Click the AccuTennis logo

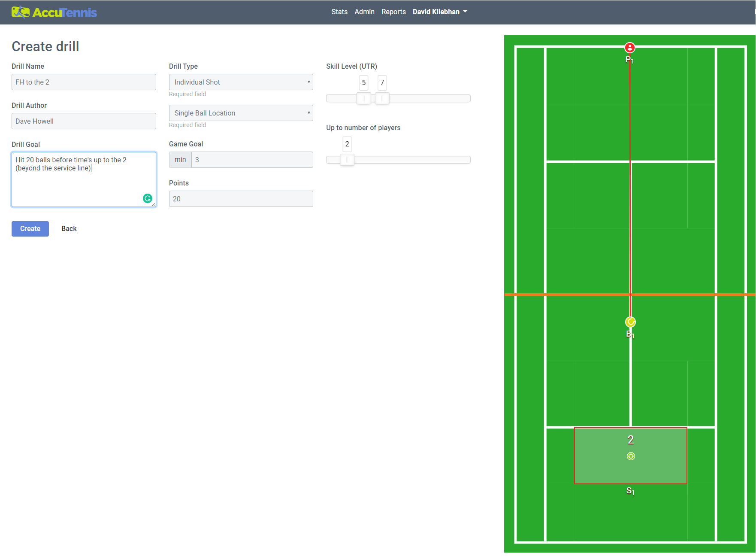[54, 12]
